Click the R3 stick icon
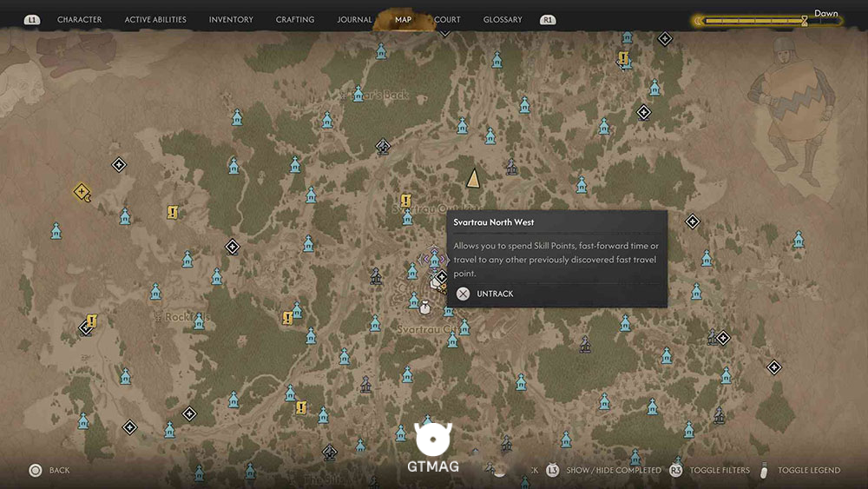The width and height of the screenshot is (868, 489). [676, 470]
